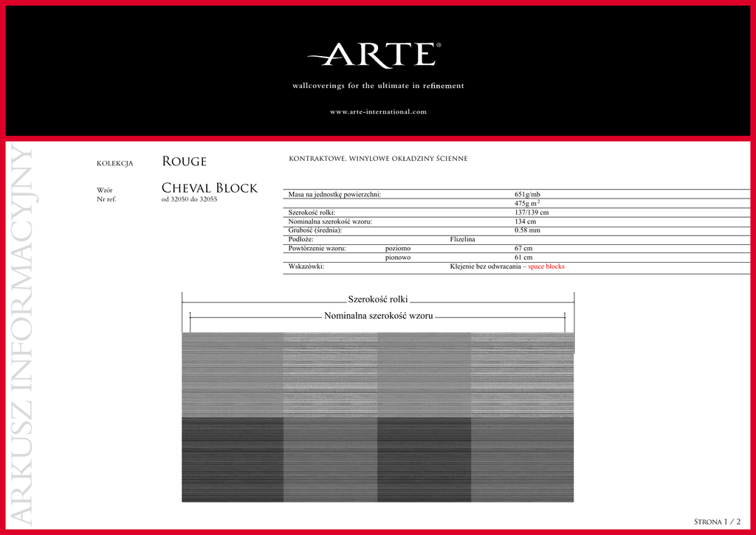Click the 'Cheval Block' pattern name
This screenshot has height=535, width=756.
coord(209,188)
